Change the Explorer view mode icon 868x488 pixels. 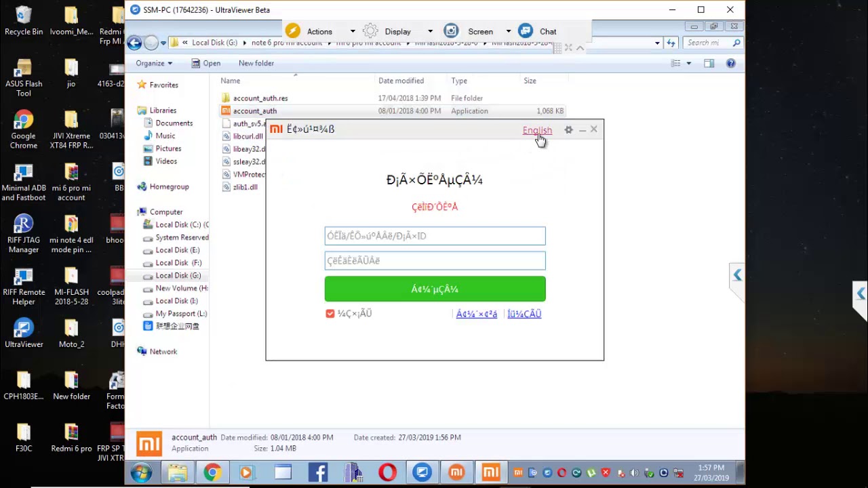pyautogui.click(x=675, y=63)
